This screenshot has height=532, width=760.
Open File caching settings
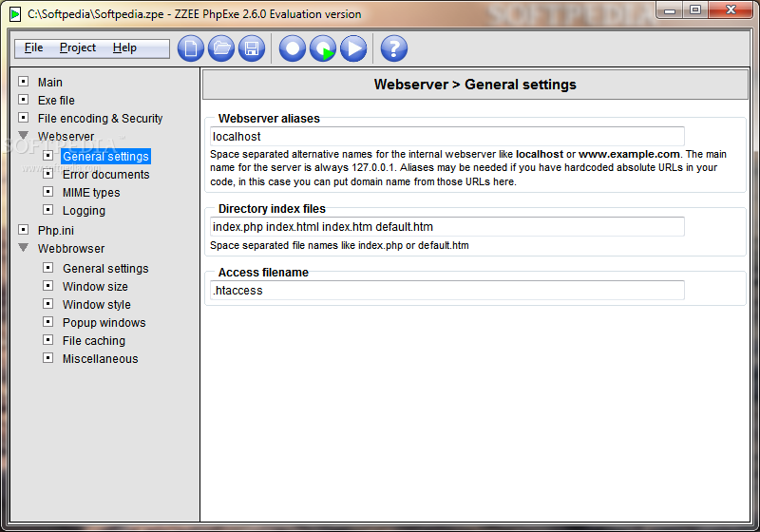pos(94,341)
